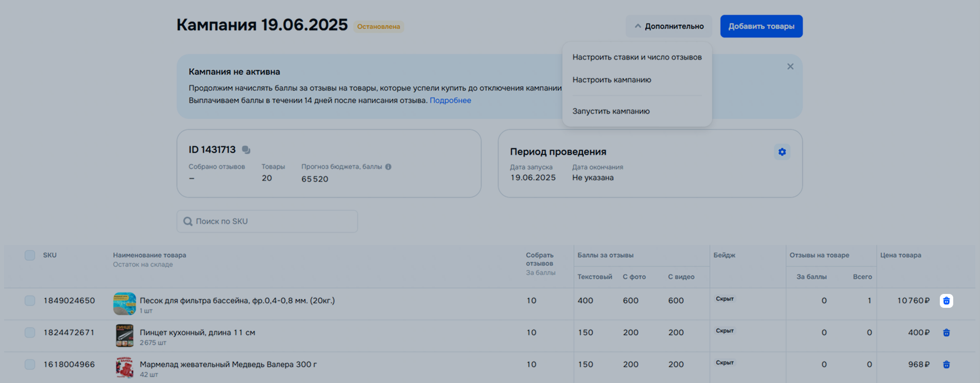Image resolution: width=980 pixels, height=383 pixels.
Task: Delete the pool filter sand product row
Action: [946, 301]
